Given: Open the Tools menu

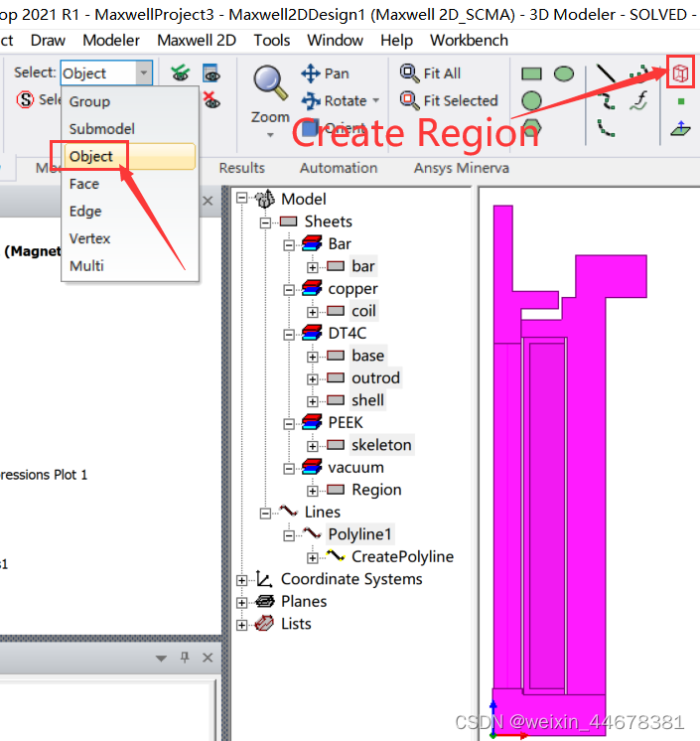Looking at the screenshot, I should click(x=272, y=41).
